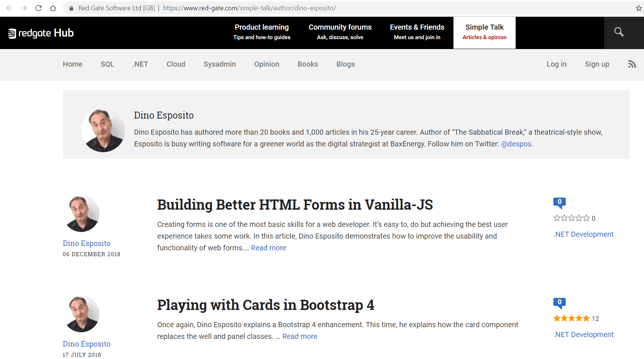Click Read more for HTML Forms article
644x359 pixels.
click(x=268, y=248)
